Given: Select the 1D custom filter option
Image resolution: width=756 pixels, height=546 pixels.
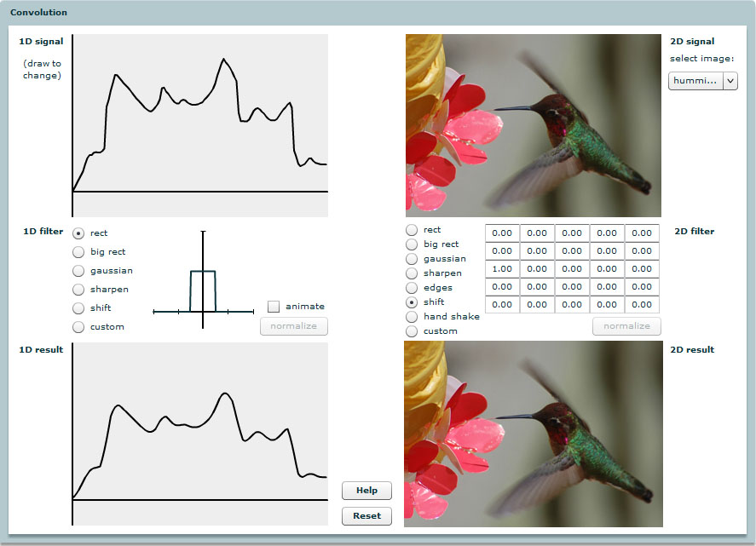Looking at the screenshot, I should (x=79, y=327).
